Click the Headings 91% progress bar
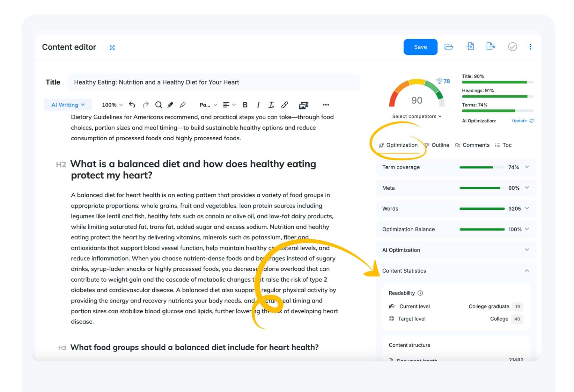The height and width of the screenshot is (392, 574). [498, 97]
